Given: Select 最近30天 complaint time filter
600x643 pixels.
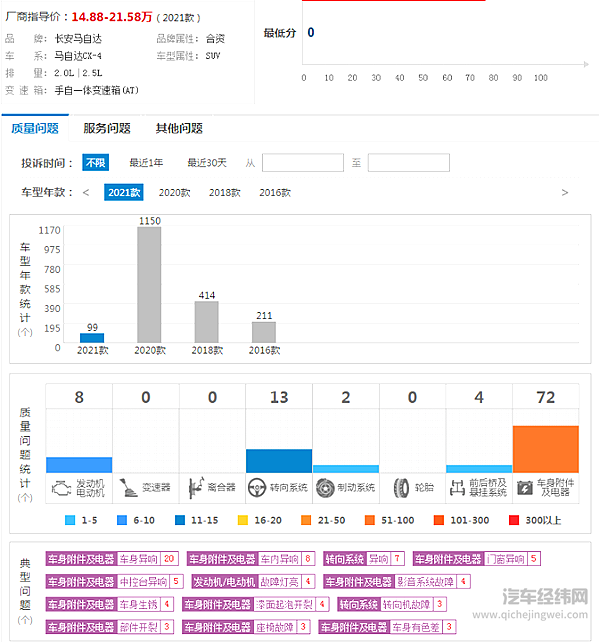Looking at the screenshot, I should [207, 163].
